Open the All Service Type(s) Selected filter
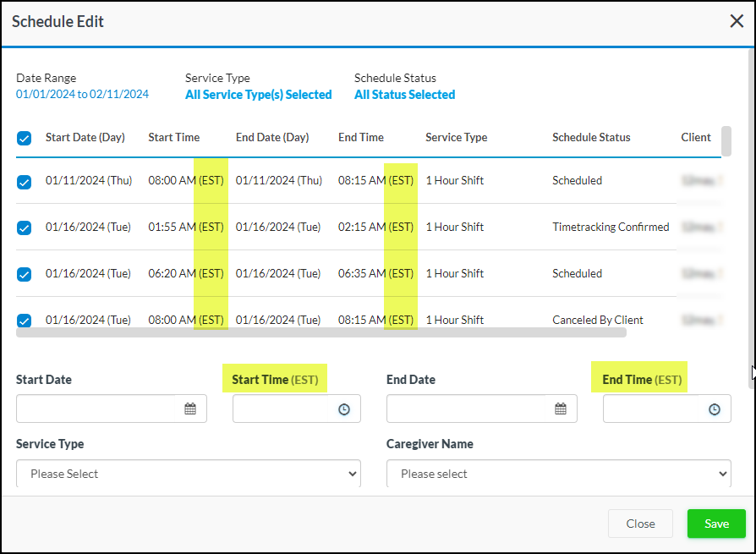This screenshot has height=554, width=756. 258,95
